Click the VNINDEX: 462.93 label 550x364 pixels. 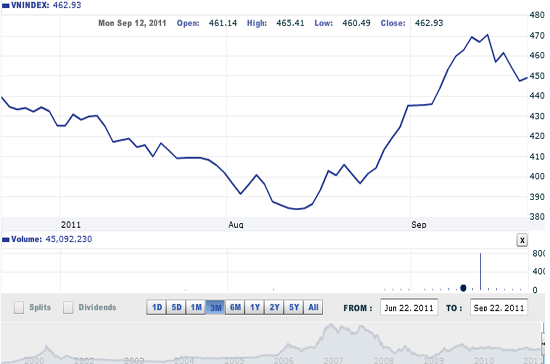46,5
